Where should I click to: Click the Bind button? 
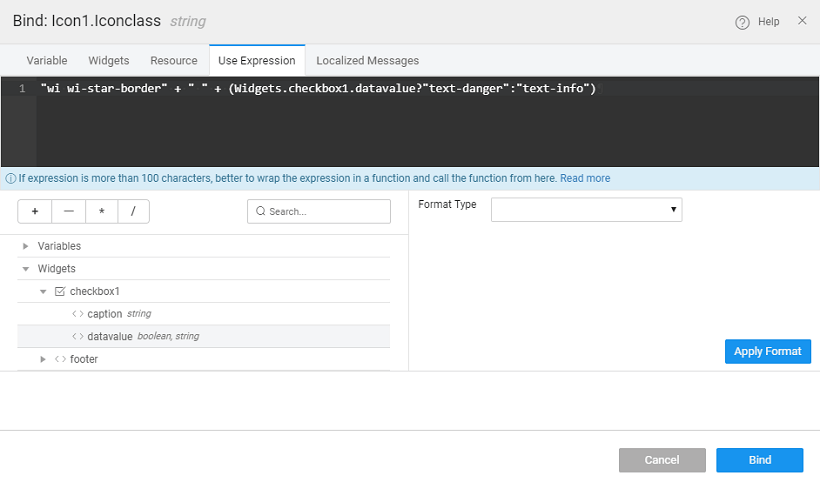[x=759, y=460]
